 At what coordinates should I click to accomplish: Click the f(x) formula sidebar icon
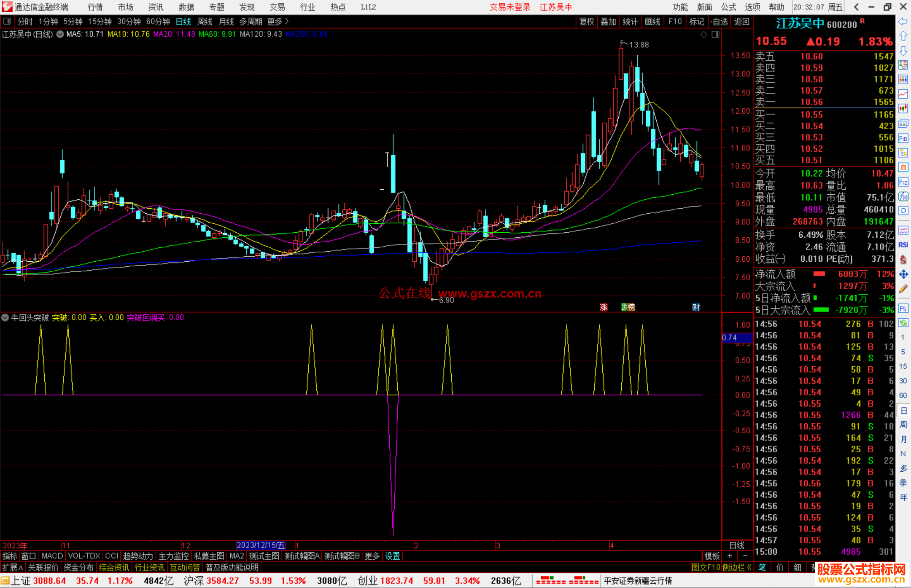tap(903, 196)
